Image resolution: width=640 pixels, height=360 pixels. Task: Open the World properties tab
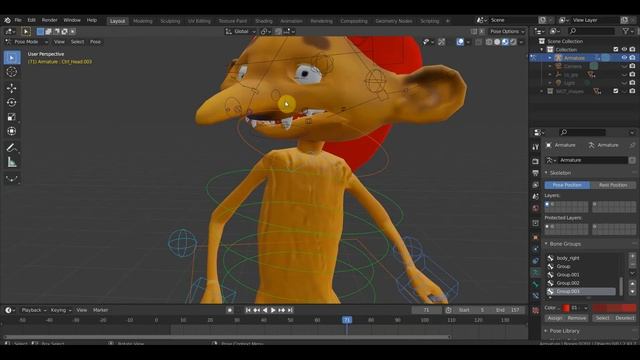(x=536, y=208)
